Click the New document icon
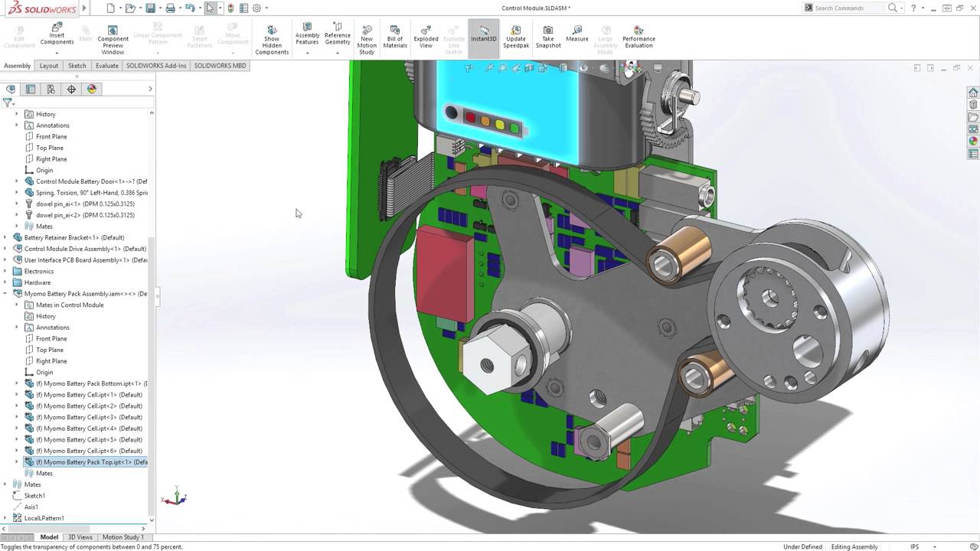 111,8
